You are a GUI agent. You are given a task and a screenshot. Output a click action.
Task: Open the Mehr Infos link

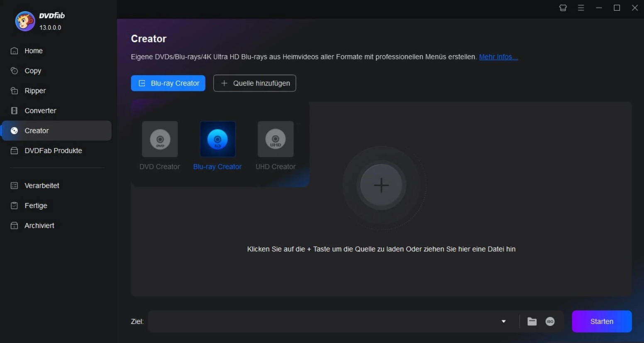coord(498,57)
